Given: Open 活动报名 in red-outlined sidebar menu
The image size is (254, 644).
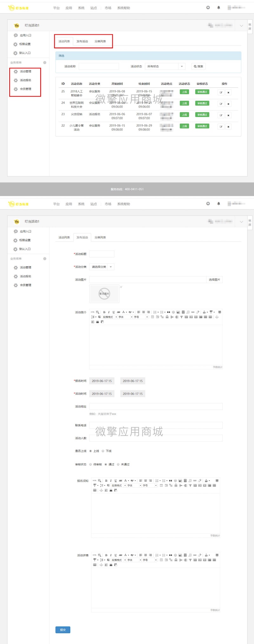Looking at the screenshot, I should point(25,80).
